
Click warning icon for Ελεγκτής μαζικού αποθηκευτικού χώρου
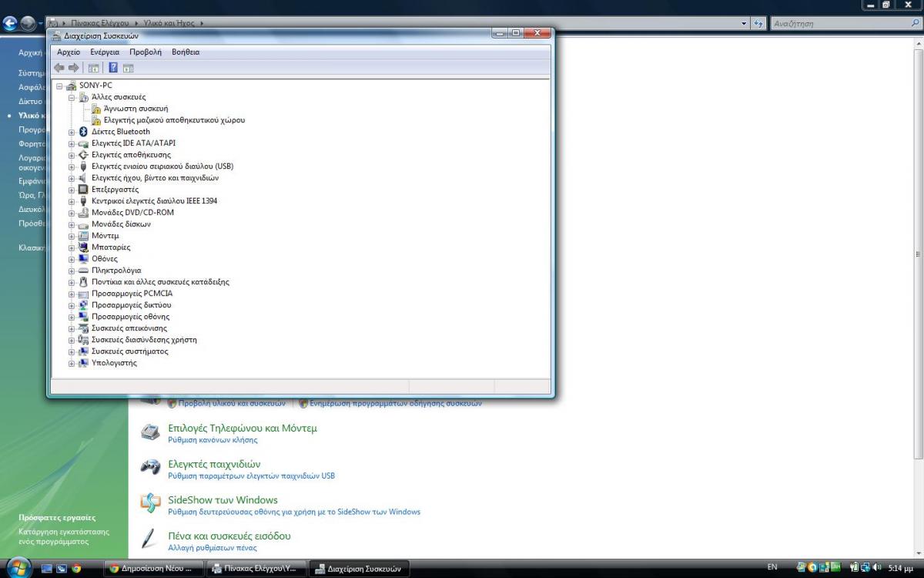[96, 120]
